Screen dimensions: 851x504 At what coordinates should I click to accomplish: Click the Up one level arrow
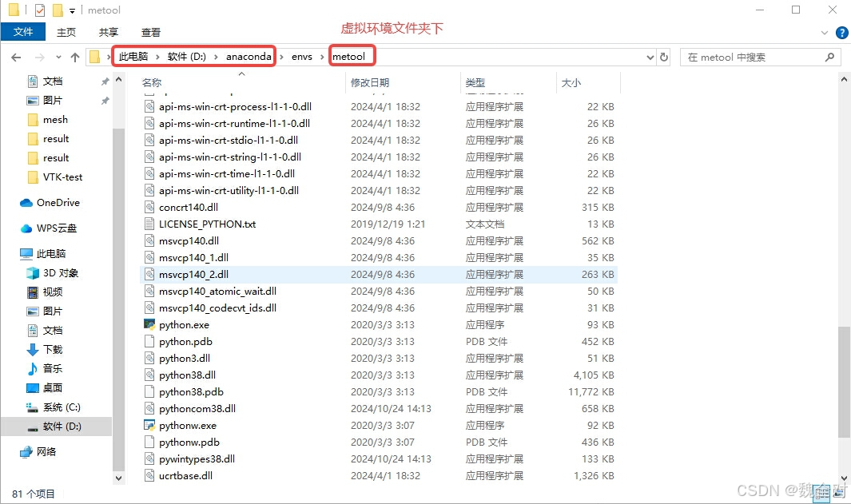75,57
